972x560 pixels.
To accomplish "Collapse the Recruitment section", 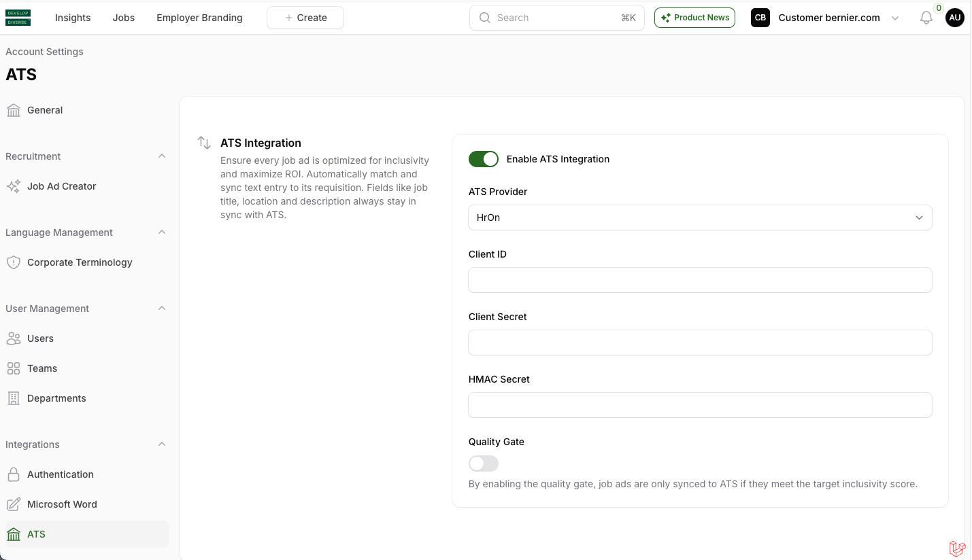I will point(161,156).
